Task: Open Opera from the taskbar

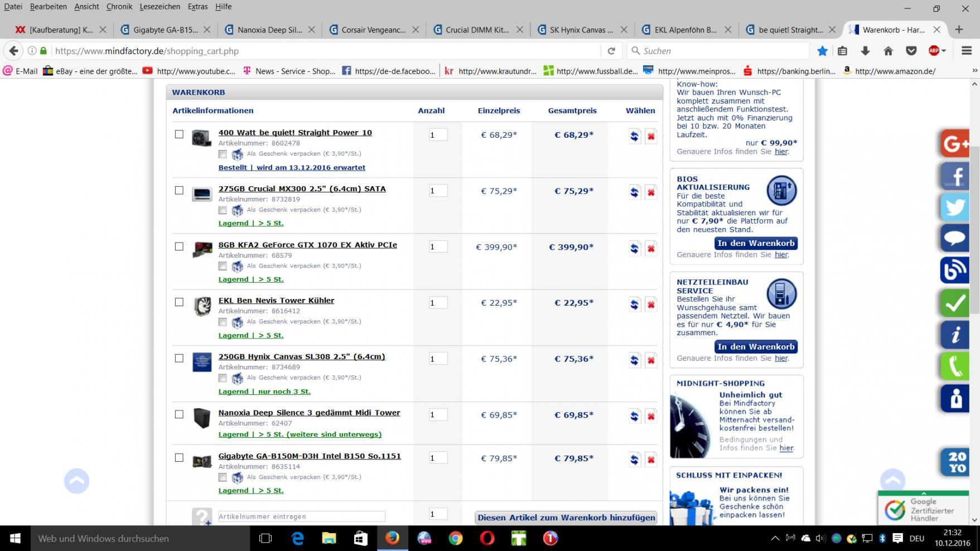Action: pyautogui.click(x=487, y=538)
